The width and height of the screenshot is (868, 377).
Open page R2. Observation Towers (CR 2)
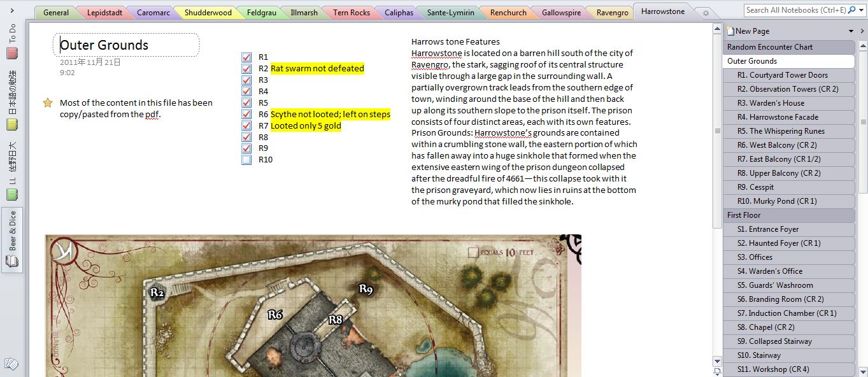(789, 89)
